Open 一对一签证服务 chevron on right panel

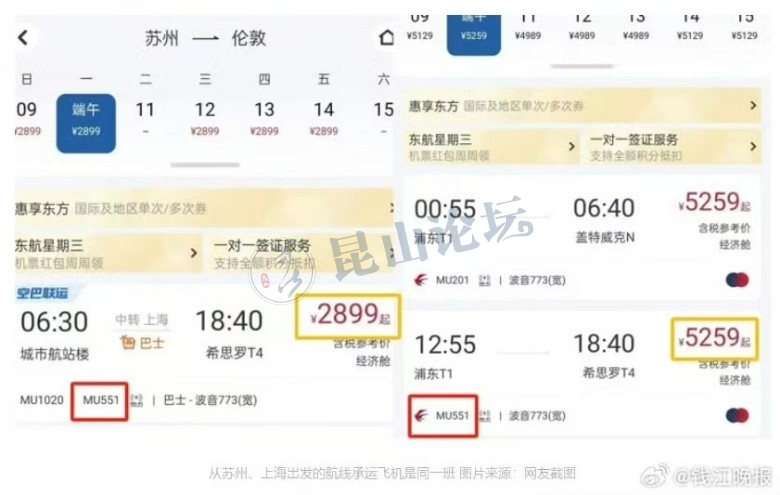pos(753,146)
